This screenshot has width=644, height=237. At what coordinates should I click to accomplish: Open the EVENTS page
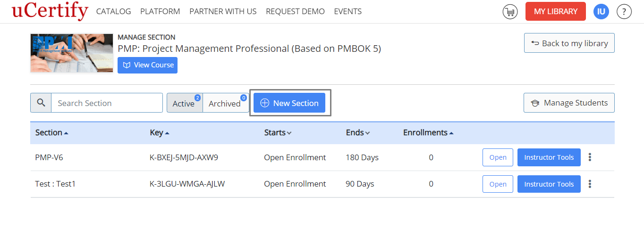[348, 11]
